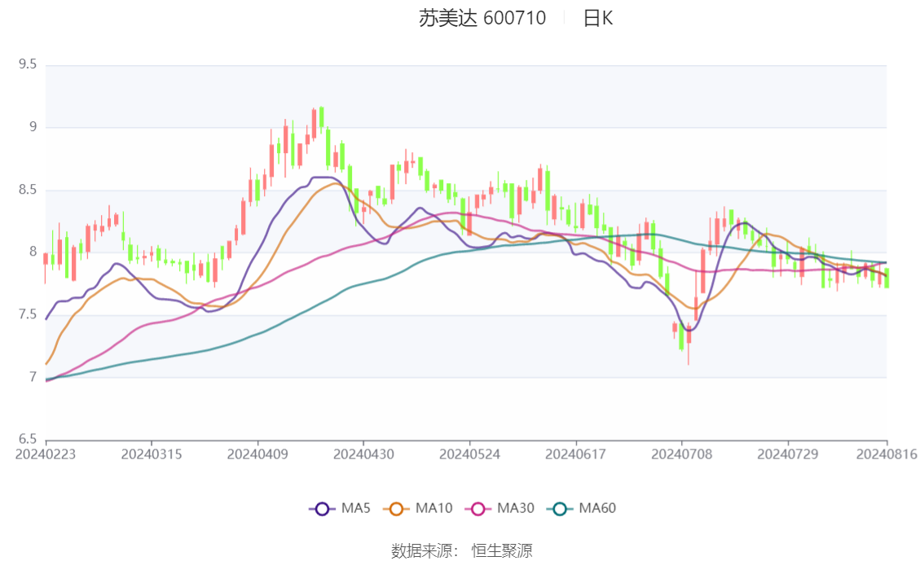
Task: Click the MA60 teal circle marker
Action: tap(560, 509)
